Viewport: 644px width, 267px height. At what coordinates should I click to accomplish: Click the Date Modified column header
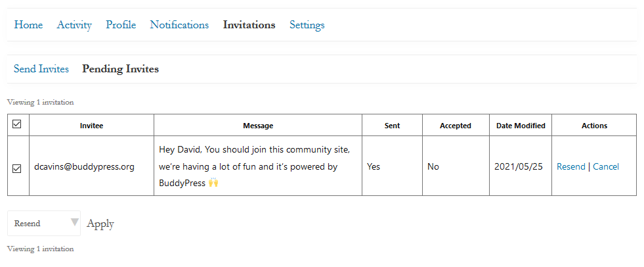[x=520, y=126]
